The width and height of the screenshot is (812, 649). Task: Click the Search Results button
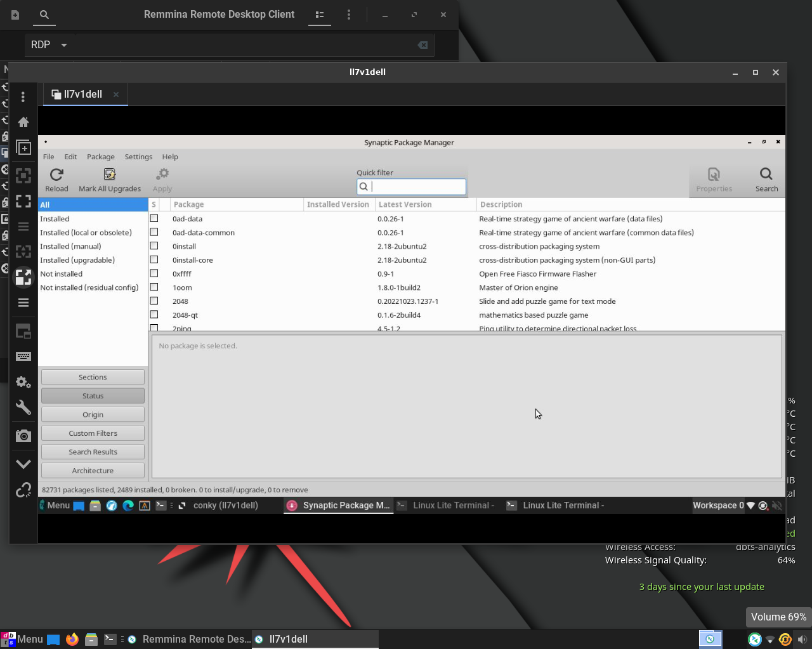point(93,452)
